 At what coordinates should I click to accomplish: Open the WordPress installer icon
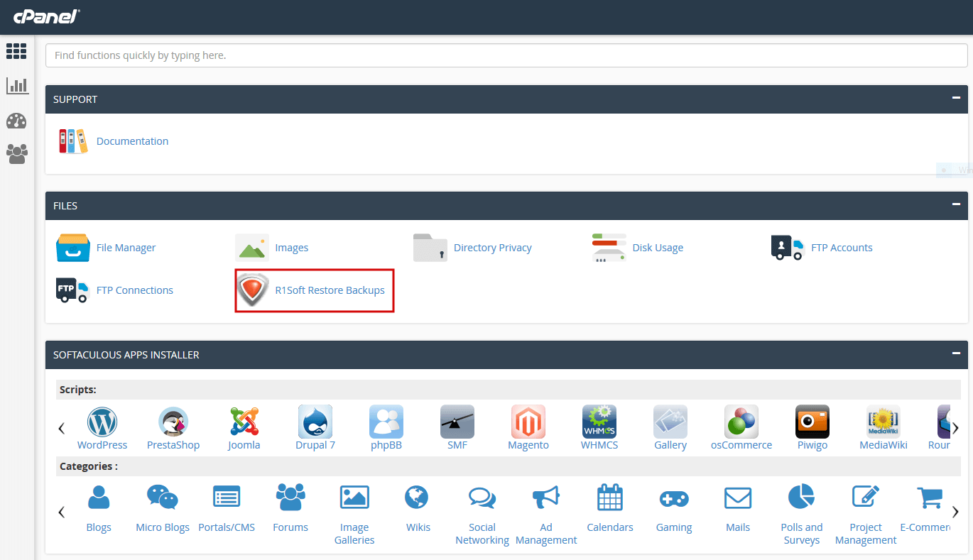pyautogui.click(x=102, y=420)
